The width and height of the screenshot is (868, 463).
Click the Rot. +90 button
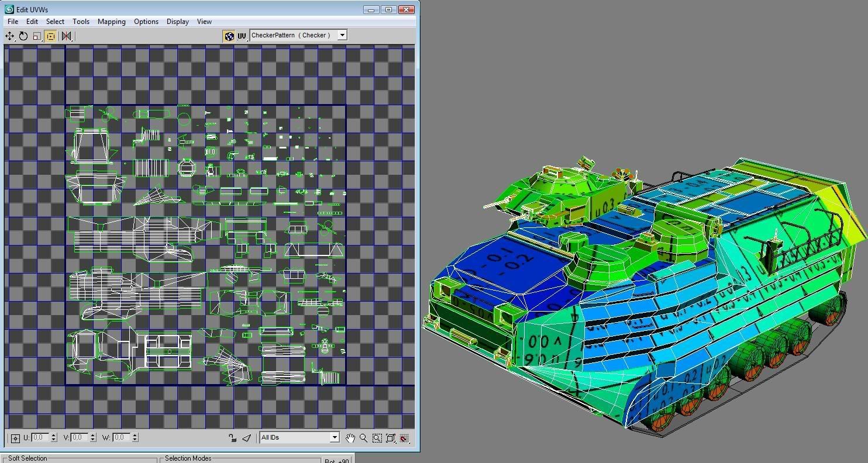(337, 460)
